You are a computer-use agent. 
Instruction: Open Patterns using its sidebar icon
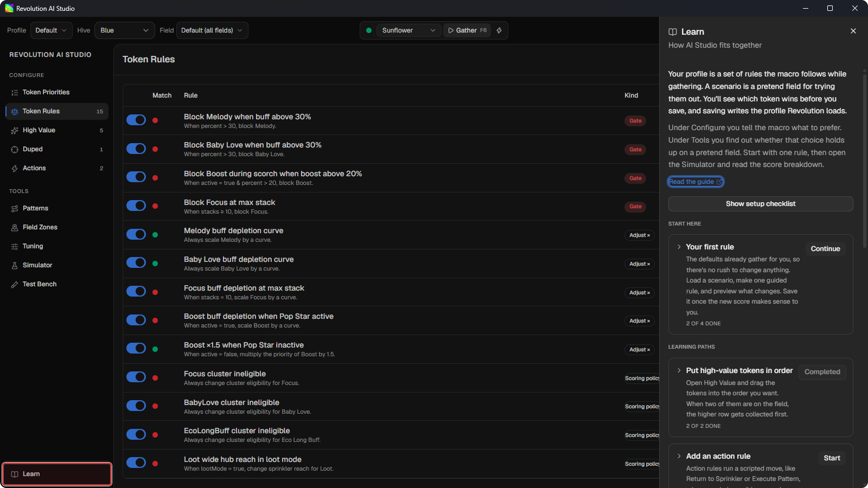pyautogui.click(x=15, y=209)
